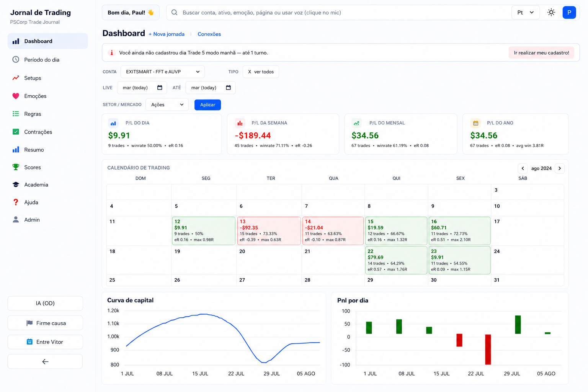Click the Nova jornada link
The height and width of the screenshot is (392, 588).
coord(167,34)
